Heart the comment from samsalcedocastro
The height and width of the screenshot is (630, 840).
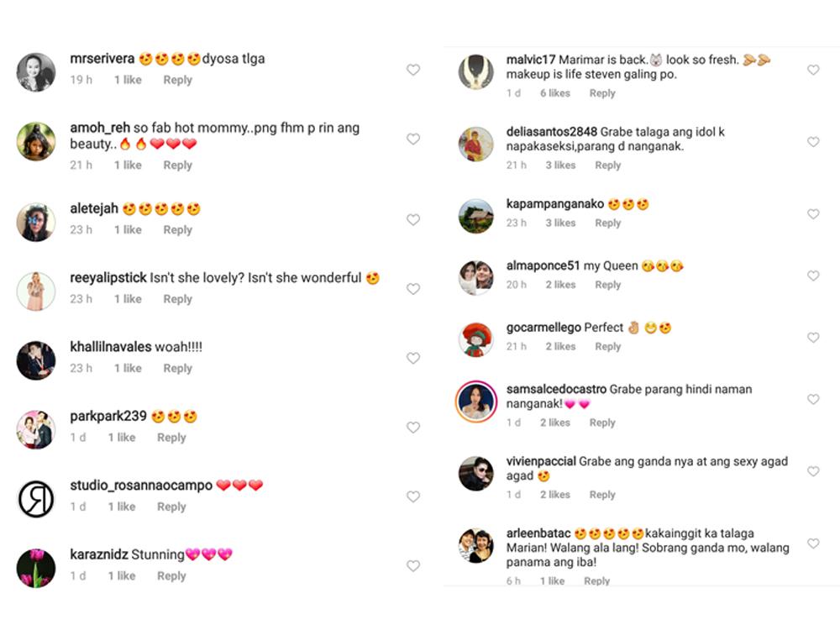tap(813, 399)
